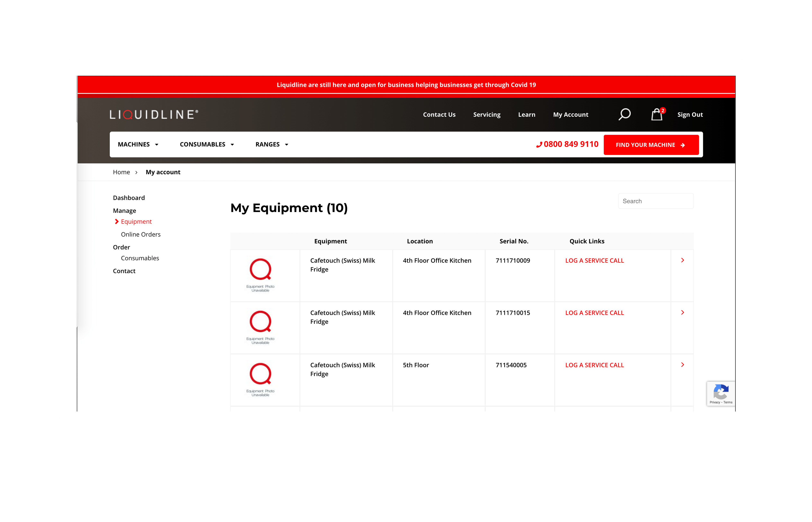Viewport: 812px width, 522px height.
Task: Click serial number 7111710009
Action: [x=512, y=260]
